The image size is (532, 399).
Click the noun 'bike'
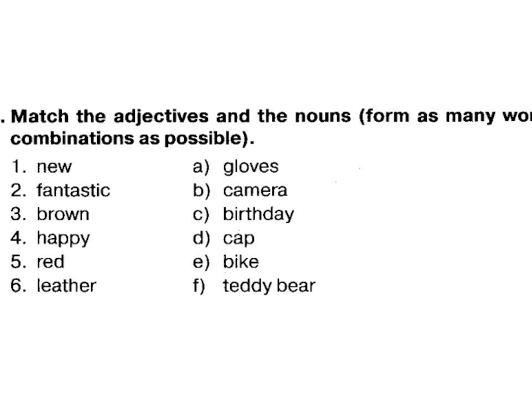tap(241, 262)
